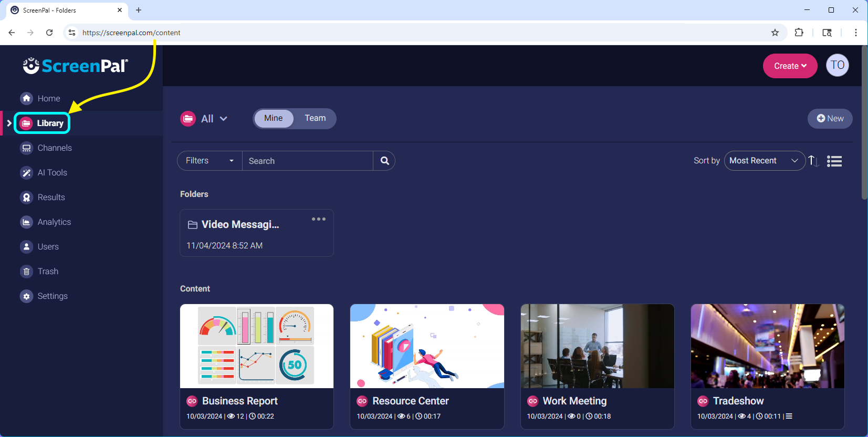Click the Sort by label

click(x=707, y=161)
